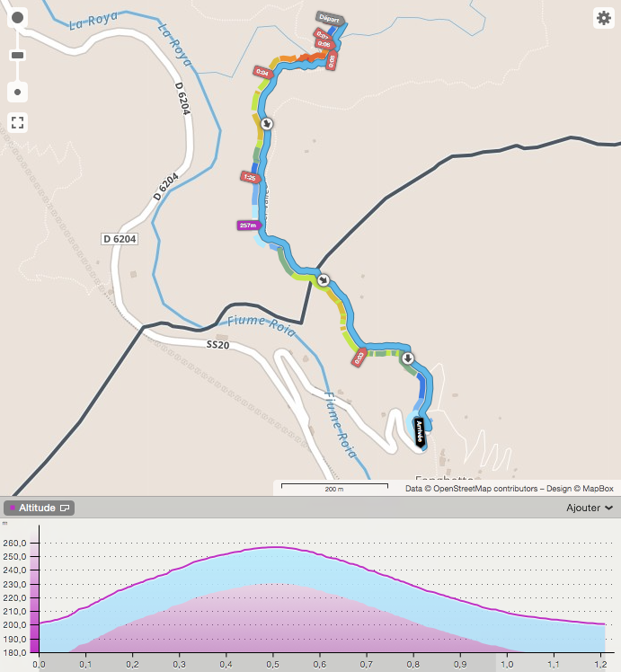Click the Départ start marker
The image size is (621, 672).
329,17
